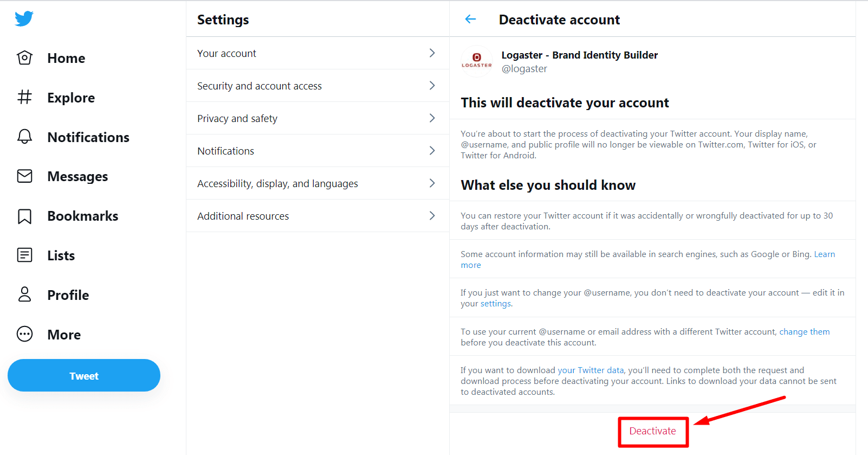Viewport: 868px width, 455px height.
Task: Open Additional resources settings
Action: point(318,216)
